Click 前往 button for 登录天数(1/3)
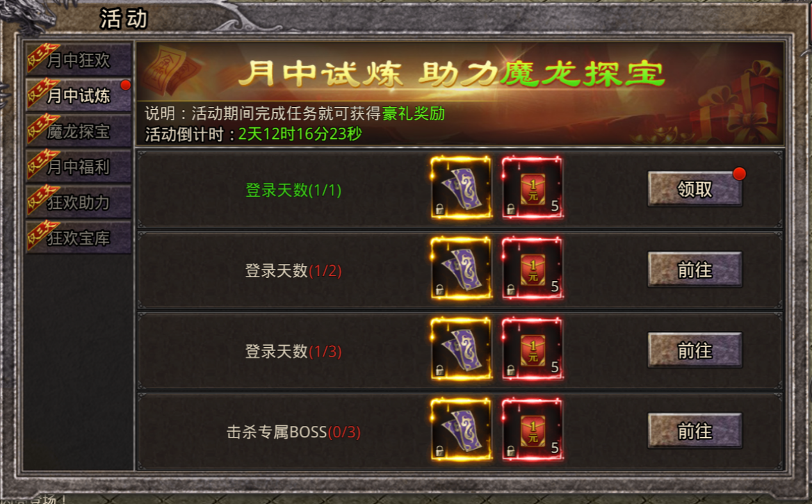The image size is (812, 504). pyautogui.click(x=695, y=350)
